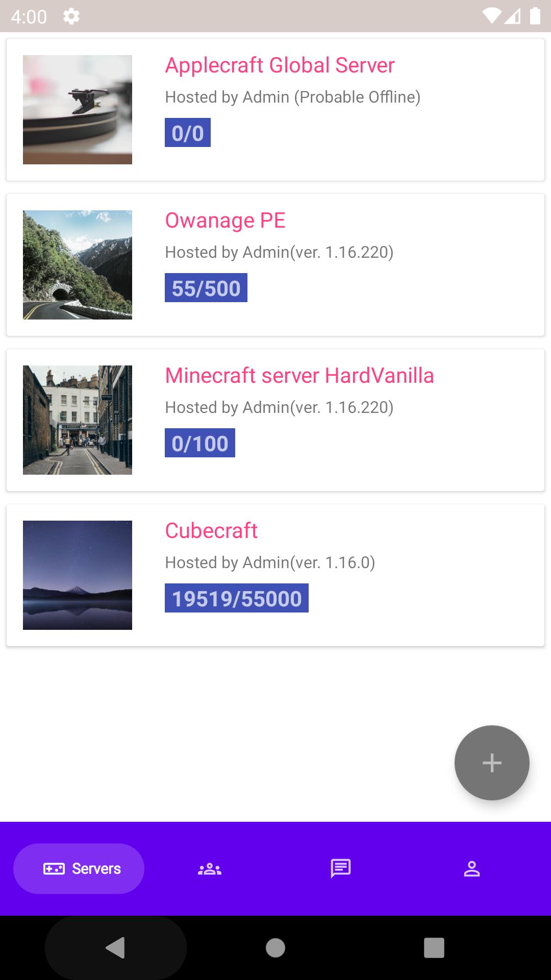
Task: Tap the plus floating action button
Action: click(x=492, y=763)
